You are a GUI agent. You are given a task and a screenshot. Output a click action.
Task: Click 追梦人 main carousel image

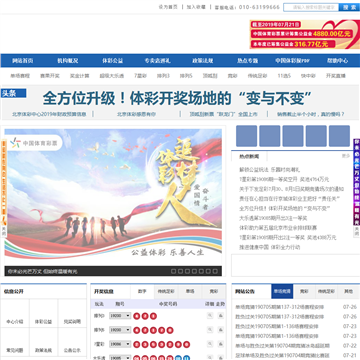(113, 197)
